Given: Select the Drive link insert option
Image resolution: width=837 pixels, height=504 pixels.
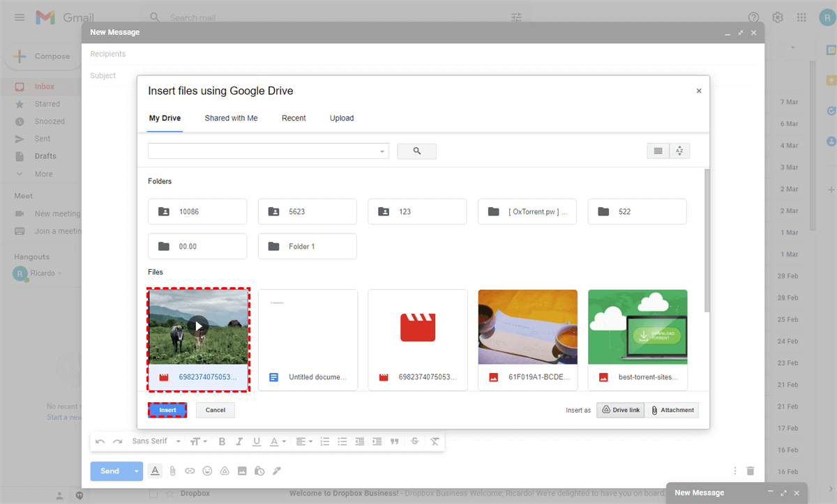Looking at the screenshot, I should [x=620, y=410].
